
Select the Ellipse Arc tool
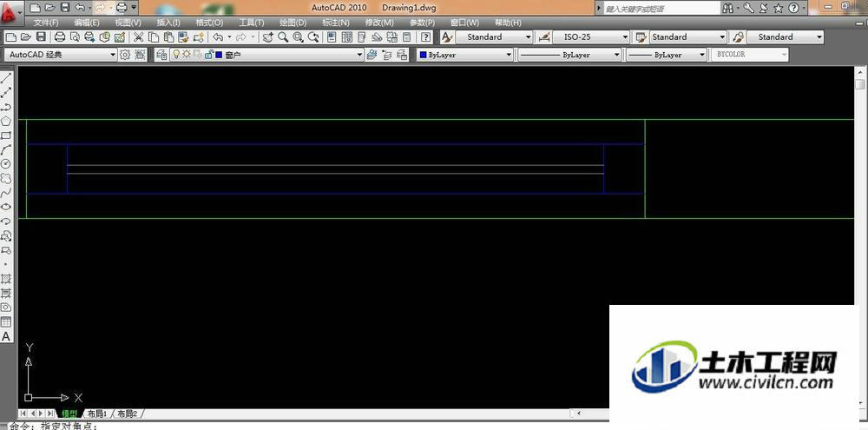(6, 222)
